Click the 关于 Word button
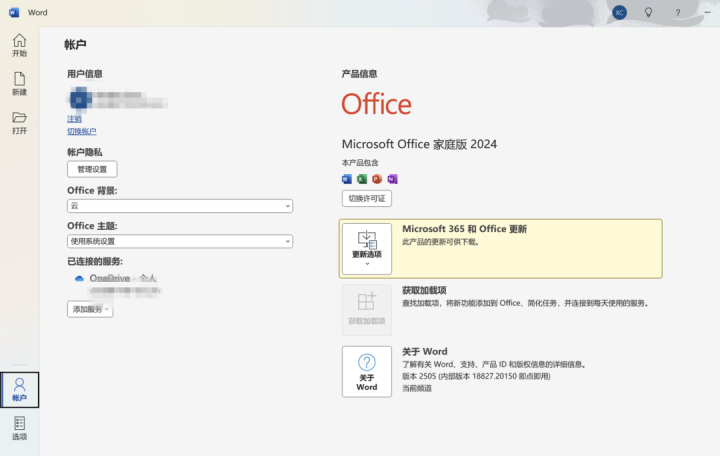 coord(367,372)
